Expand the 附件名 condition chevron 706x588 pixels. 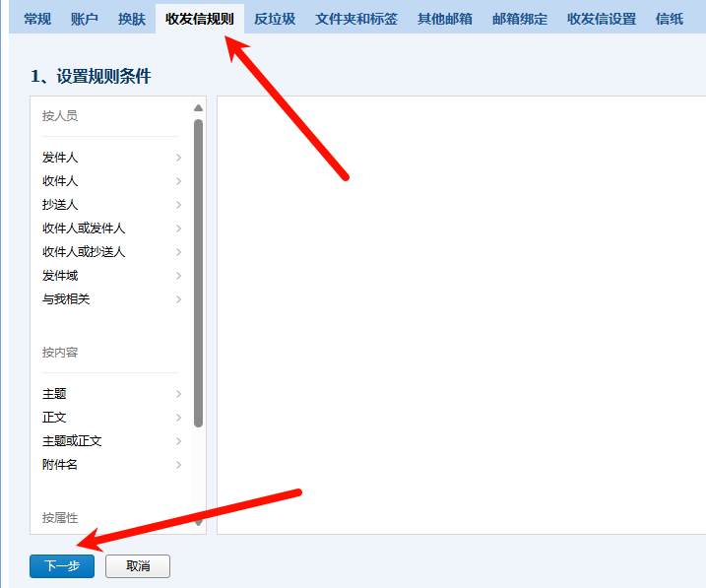pos(178,465)
